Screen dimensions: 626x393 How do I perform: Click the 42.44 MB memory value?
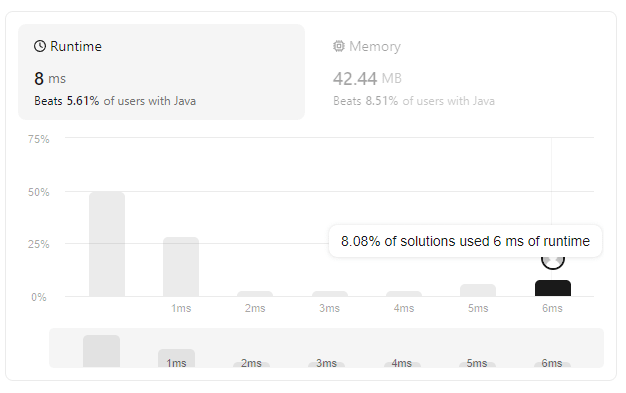[367, 78]
